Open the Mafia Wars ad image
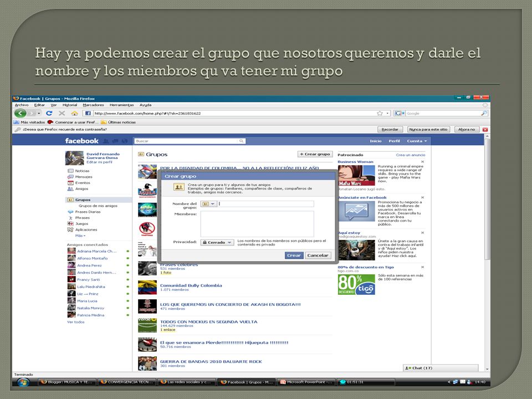This screenshot has height=399, width=532. coord(356,176)
